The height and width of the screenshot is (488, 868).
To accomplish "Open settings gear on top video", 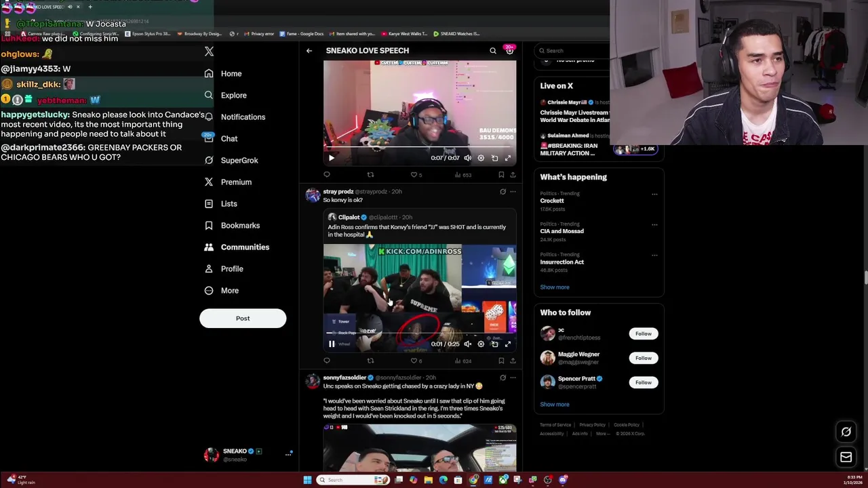I will [x=481, y=158].
